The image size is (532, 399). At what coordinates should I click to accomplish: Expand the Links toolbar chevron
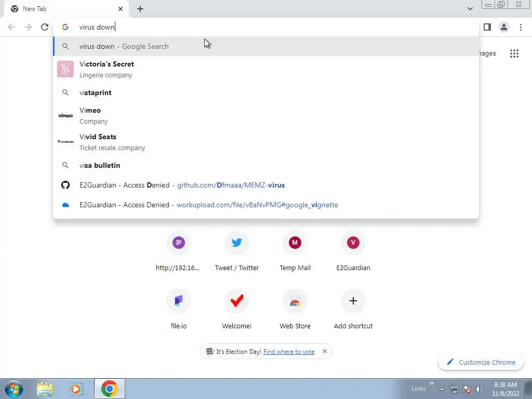coord(432,383)
